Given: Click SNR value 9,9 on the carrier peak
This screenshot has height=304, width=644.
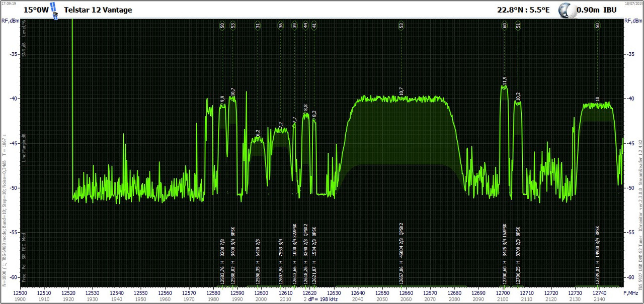Looking at the screenshot, I should click(222, 99).
